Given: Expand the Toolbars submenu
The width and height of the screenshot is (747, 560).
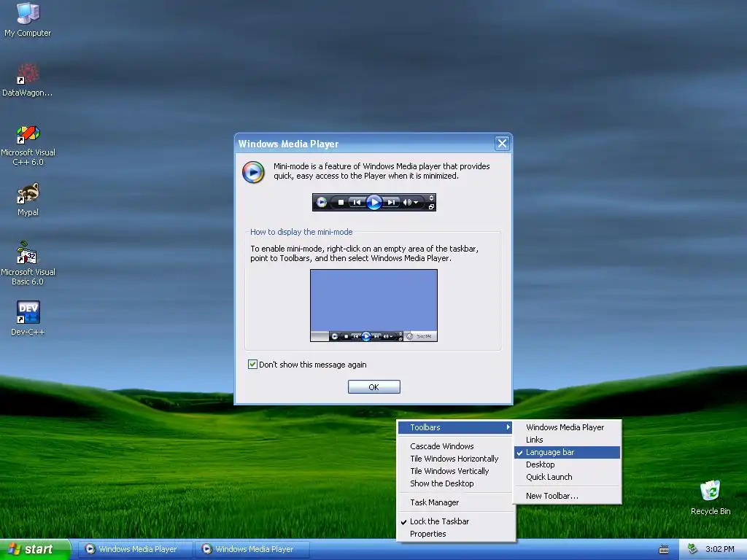Looking at the screenshot, I should tap(455, 427).
